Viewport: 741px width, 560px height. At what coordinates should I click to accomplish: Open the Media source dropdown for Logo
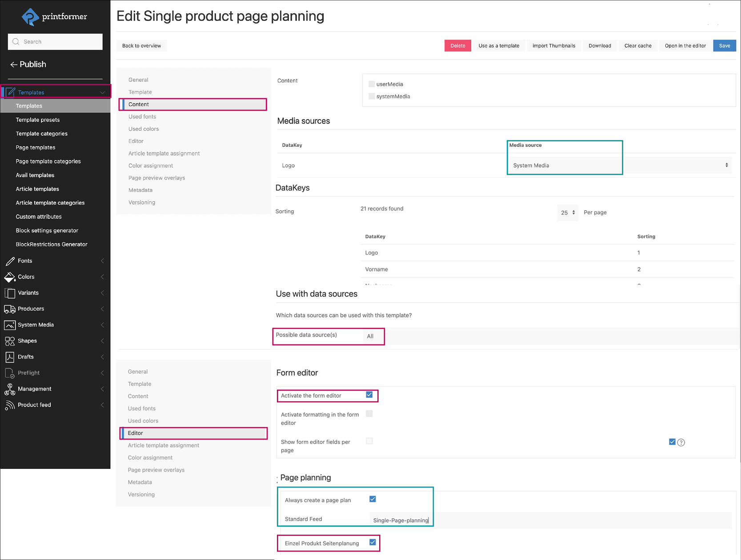(x=726, y=165)
